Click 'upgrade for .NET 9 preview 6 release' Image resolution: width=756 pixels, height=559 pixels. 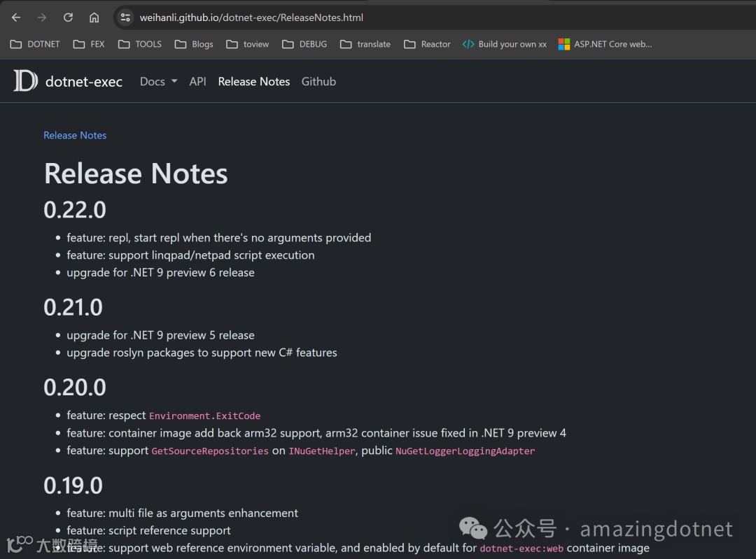tap(160, 272)
